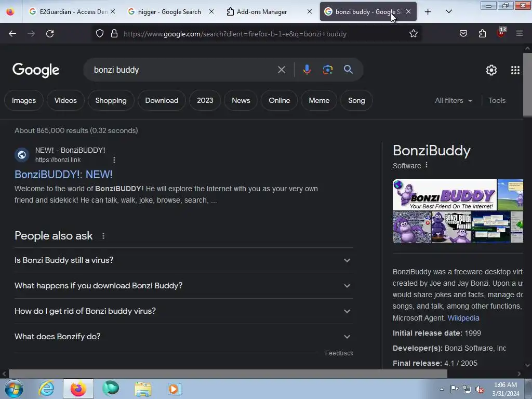Screen dimensions: 532x399
Task: Search by image with Google Lens
Action: [x=327, y=70]
